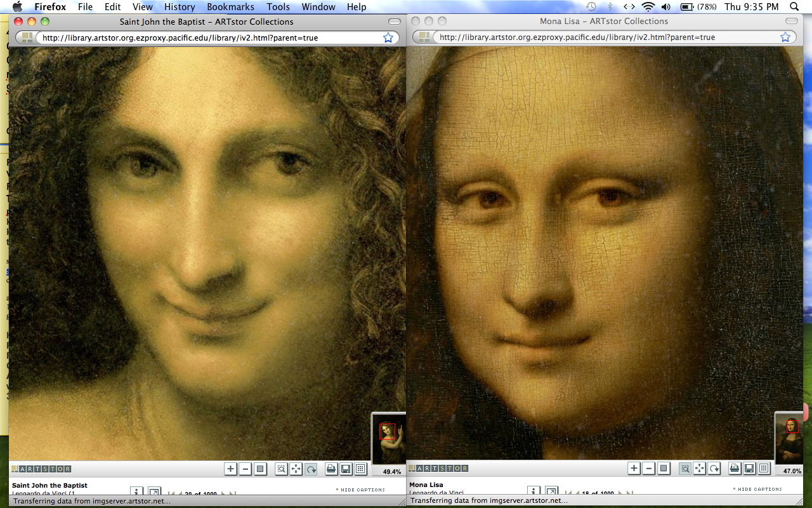Print the Mona Lisa image
812x508 pixels.
click(x=735, y=468)
